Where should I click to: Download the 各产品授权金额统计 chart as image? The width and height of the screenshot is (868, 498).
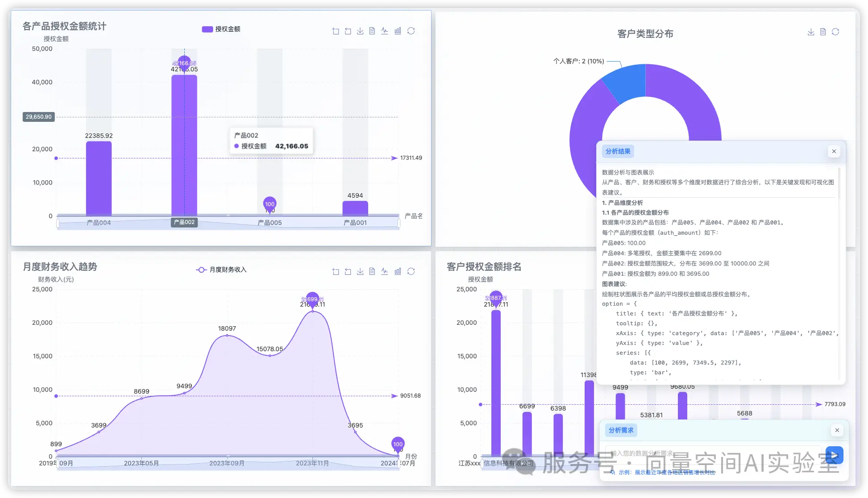point(360,30)
